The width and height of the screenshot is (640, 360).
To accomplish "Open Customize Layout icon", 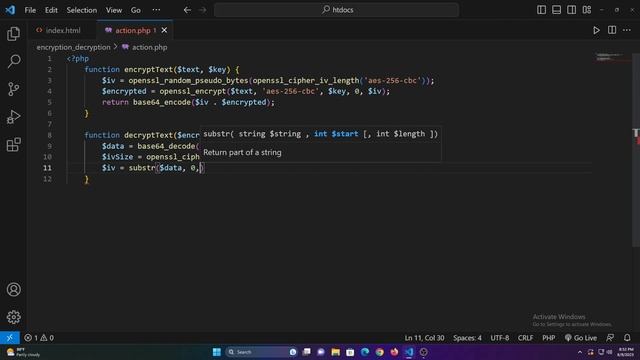I will (x=587, y=10).
